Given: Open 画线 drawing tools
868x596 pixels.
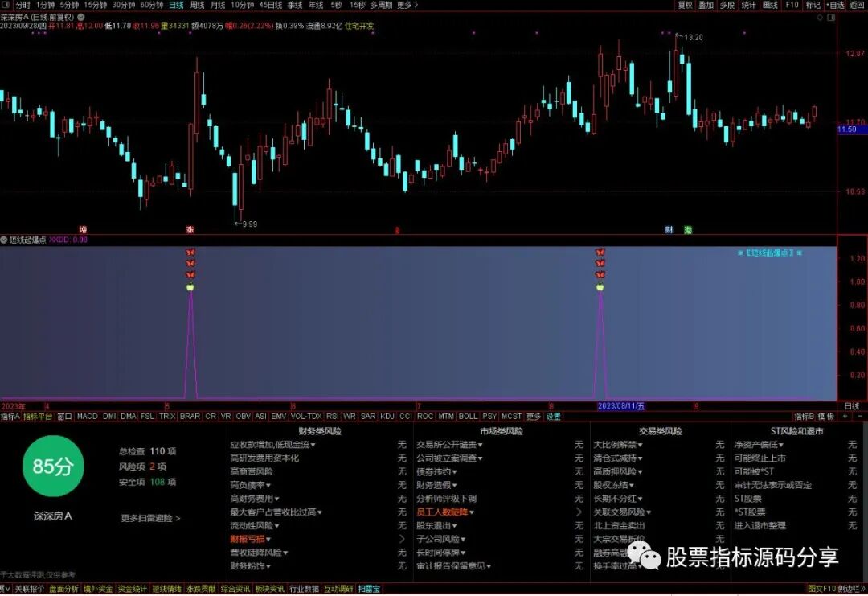Looking at the screenshot, I should 770,5.
